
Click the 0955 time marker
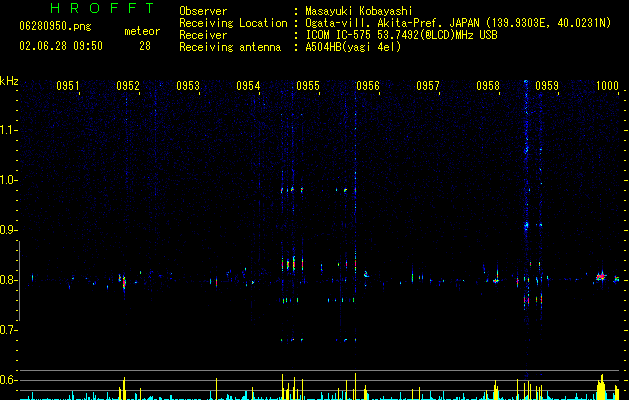click(x=308, y=86)
